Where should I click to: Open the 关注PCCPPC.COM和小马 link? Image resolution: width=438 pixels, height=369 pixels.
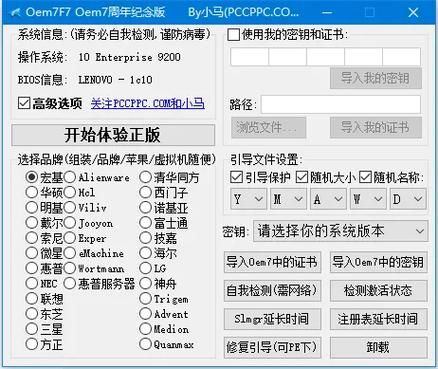(x=147, y=104)
